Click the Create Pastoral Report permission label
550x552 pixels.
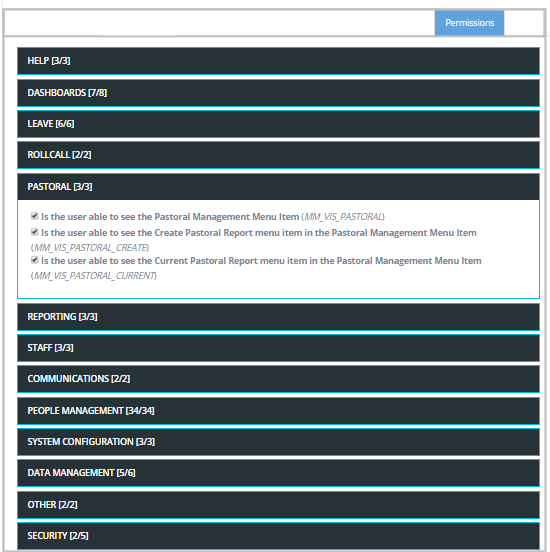click(254, 240)
